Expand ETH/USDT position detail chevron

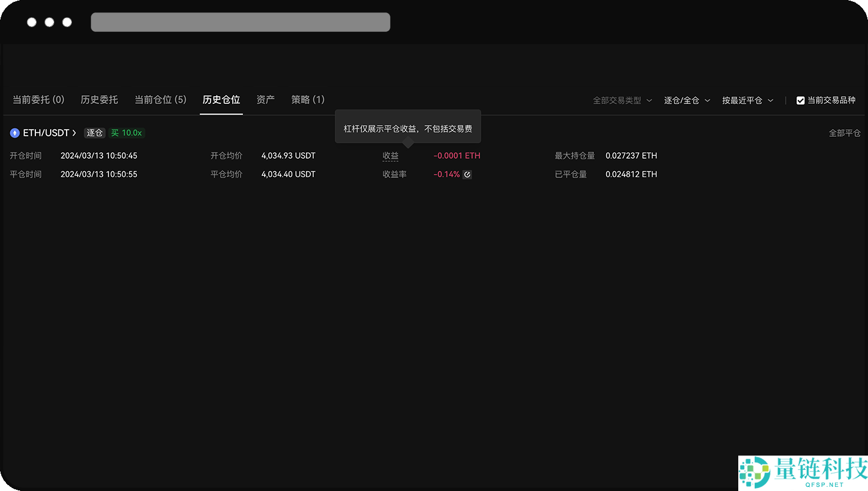pyautogui.click(x=75, y=133)
